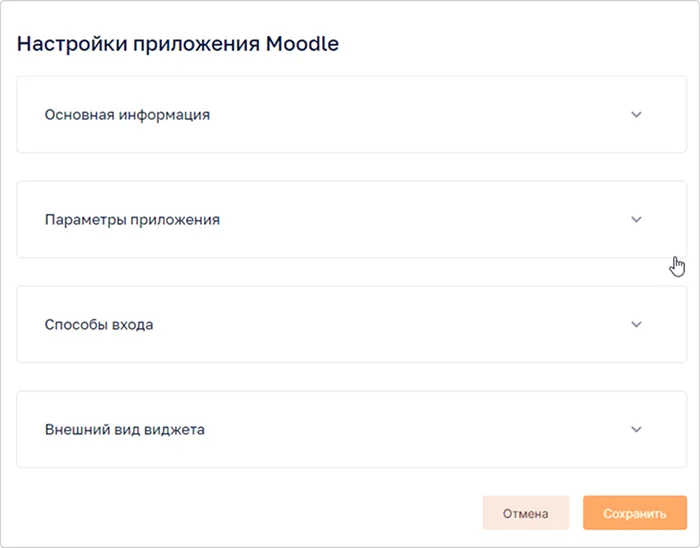Open the dropdown arrow for login methods
The width and height of the screenshot is (700, 548).
(636, 324)
